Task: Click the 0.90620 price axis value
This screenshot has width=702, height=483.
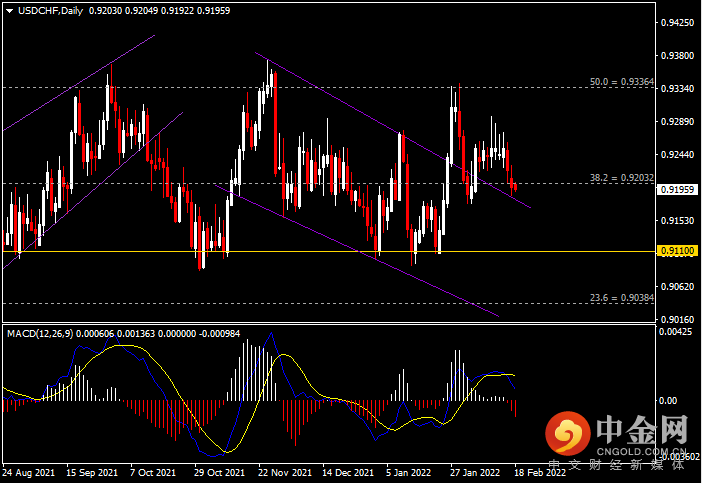Action: coord(677,286)
